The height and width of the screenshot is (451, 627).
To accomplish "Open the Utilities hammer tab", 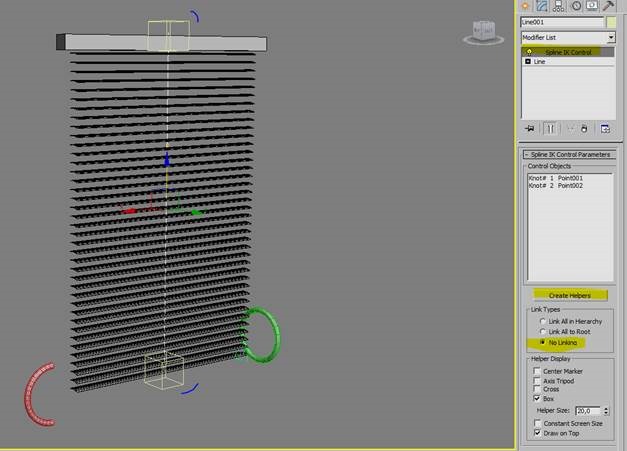I will (x=609, y=5).
